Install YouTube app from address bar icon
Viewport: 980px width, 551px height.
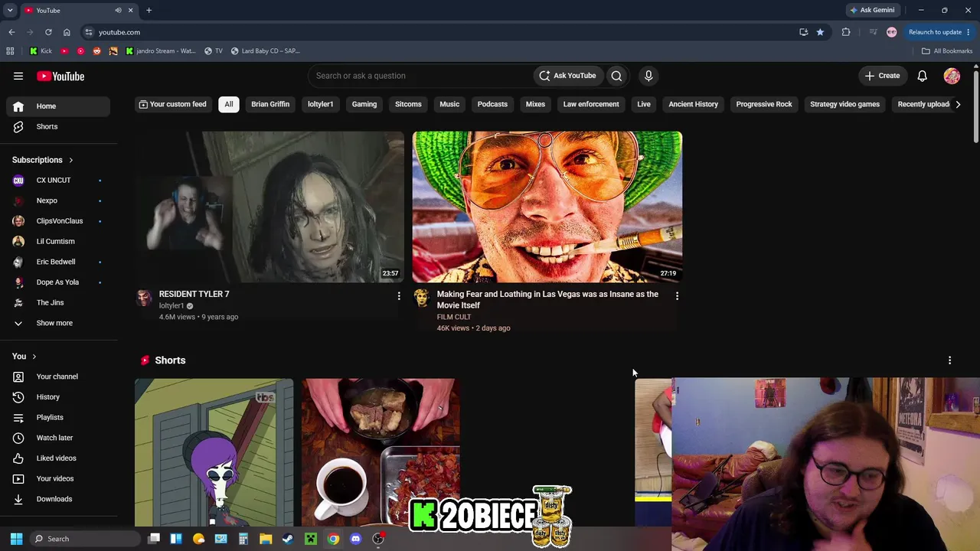pos(803,32)
